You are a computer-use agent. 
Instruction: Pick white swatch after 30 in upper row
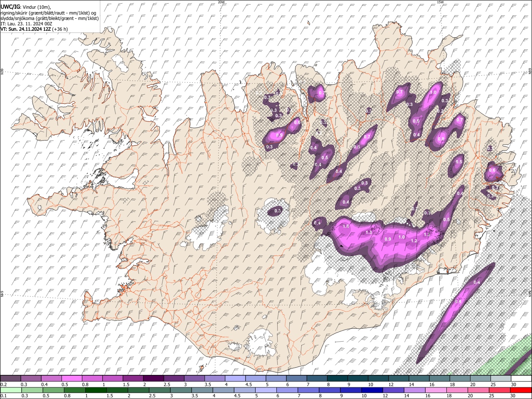(521, 379)
